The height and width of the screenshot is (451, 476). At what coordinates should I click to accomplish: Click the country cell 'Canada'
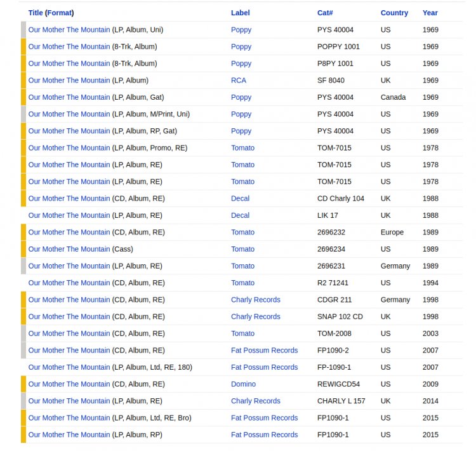coord(393,97)
